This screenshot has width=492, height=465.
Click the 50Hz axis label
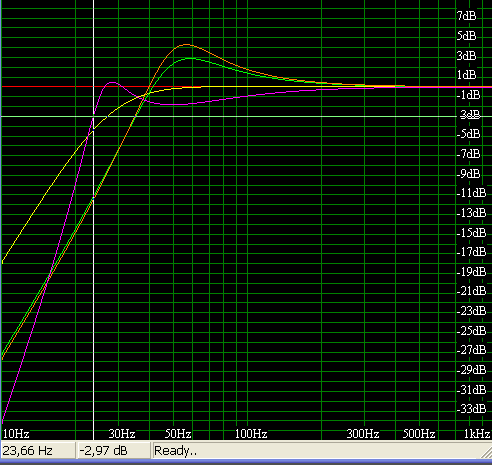tap(178, 434)
